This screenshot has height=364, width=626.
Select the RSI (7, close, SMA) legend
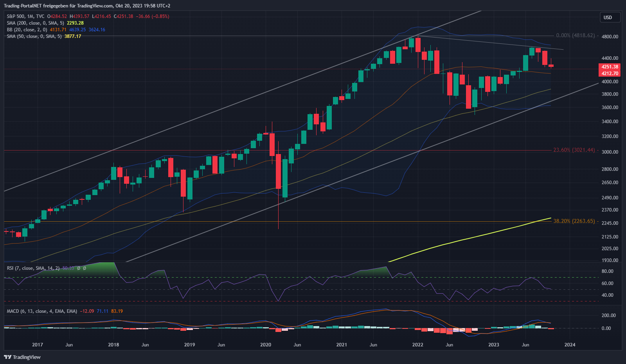pos(33,268)
